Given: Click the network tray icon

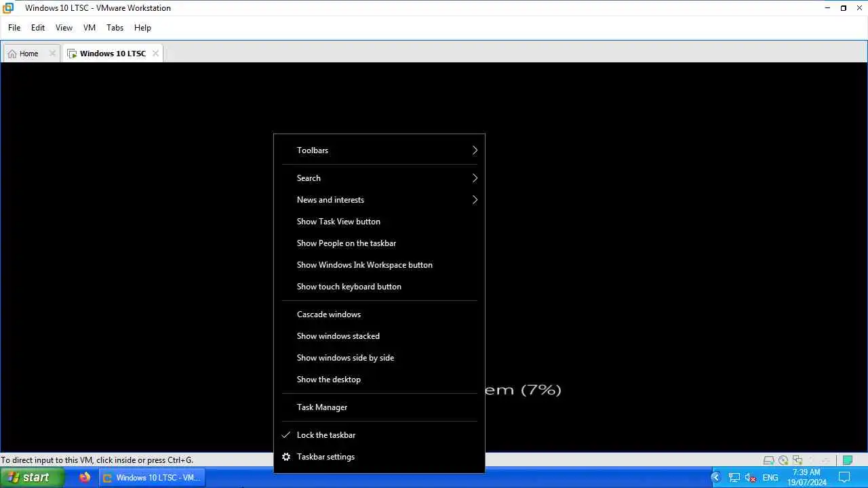Looking at the screenshot, I should pyautogui.click(x=734, y=478).
